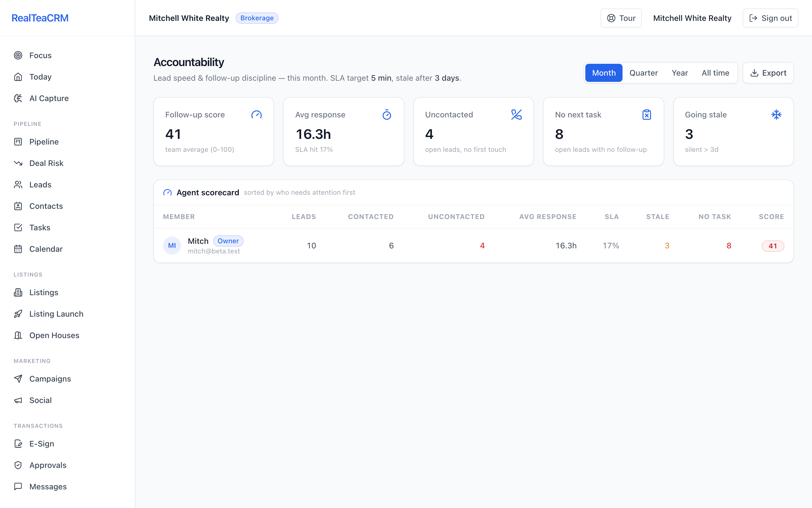Click the 'open leads, no first touch' caption
The height and width of the screenshot is (508, 812).
(465, 150)
